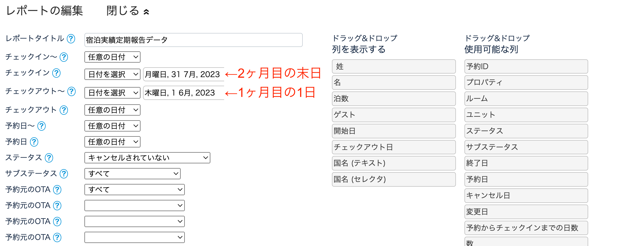Select 予約ID column in available columns
The width and height of the screenshot is (644, 246).
pyautogui.click(x=526, y=66)
